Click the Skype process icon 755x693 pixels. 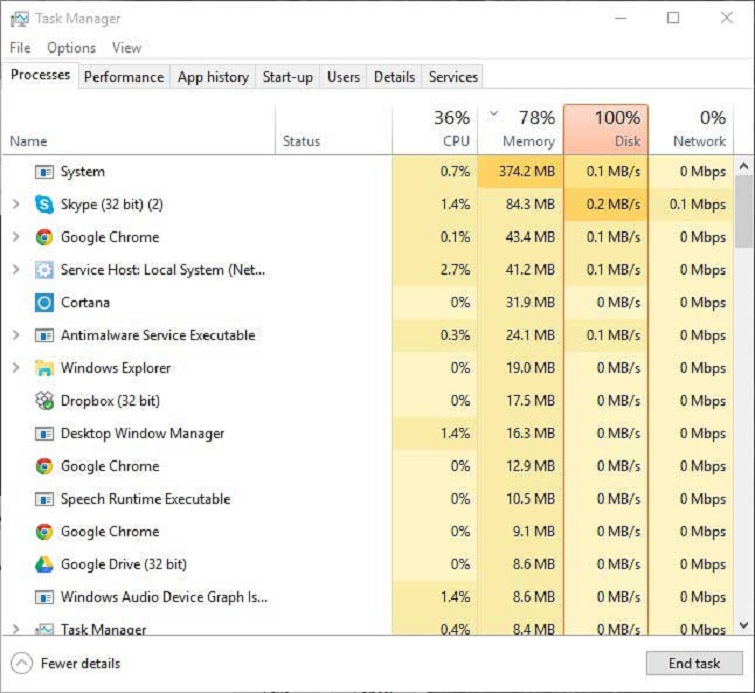tap(44, 205)
